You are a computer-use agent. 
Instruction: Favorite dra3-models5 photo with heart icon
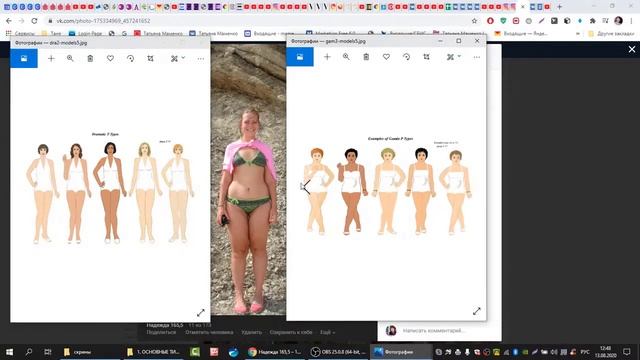click(x=110, y=58)
